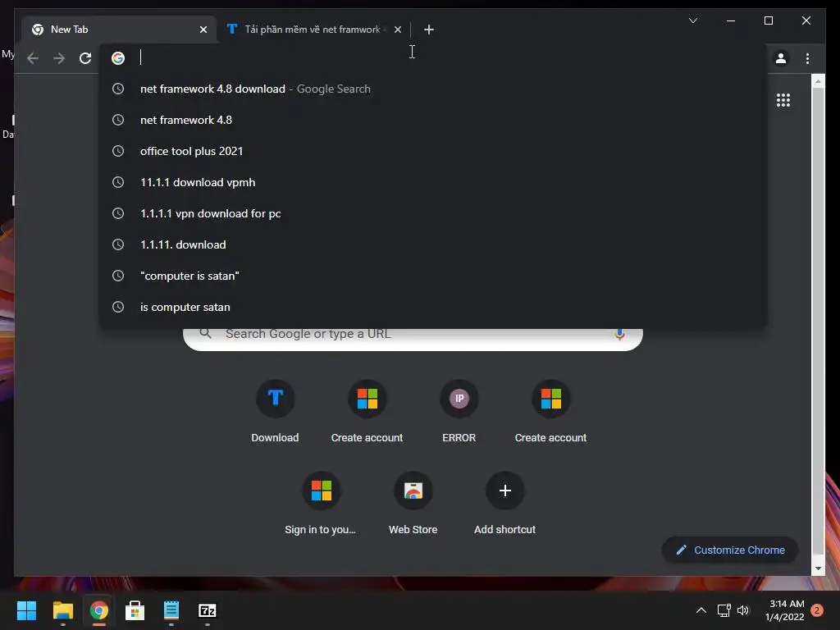Screen dimensions: 840x630
Task: Open the Web Store shortcut
Action: pyautogui.click(x=413, y=503)
